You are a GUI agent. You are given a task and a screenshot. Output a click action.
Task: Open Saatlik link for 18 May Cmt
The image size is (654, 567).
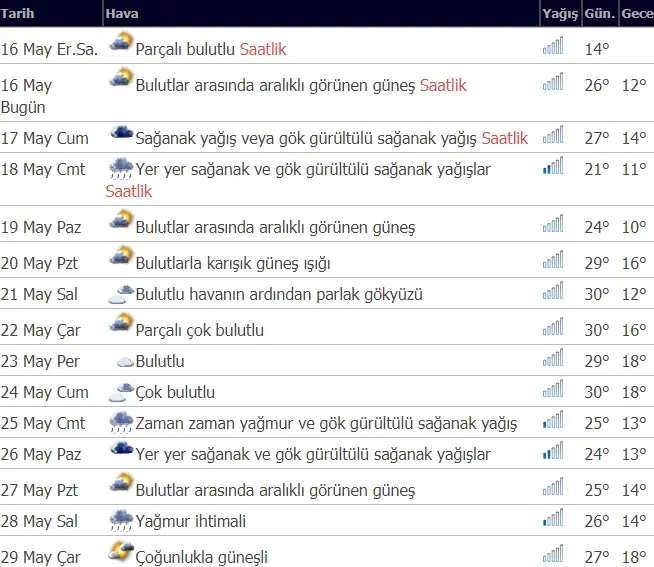129,191
